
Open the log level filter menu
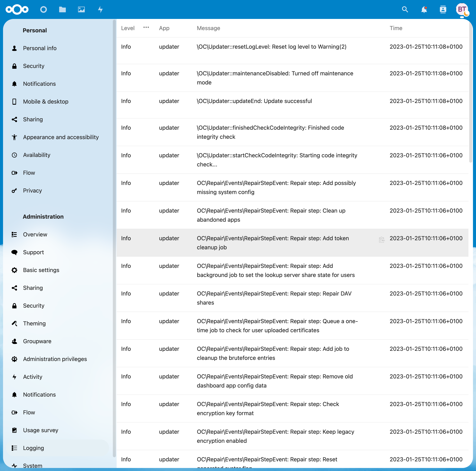[x=146, y=28]
